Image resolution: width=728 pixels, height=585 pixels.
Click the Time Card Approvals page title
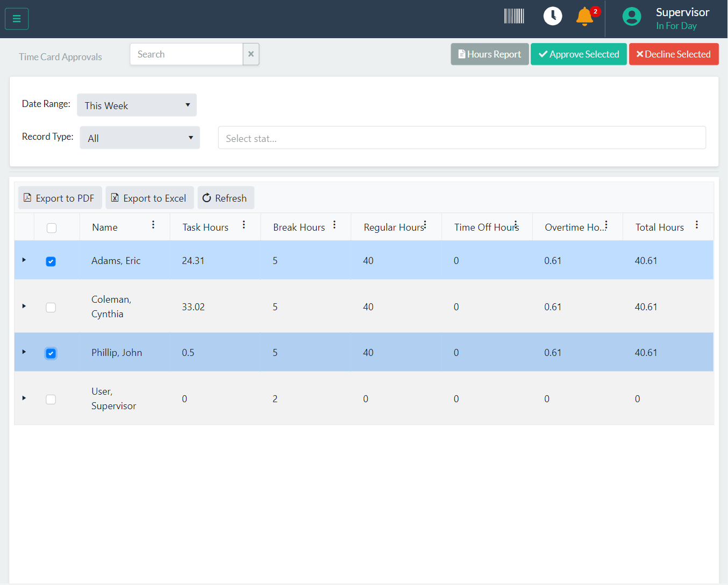[60, 57]
